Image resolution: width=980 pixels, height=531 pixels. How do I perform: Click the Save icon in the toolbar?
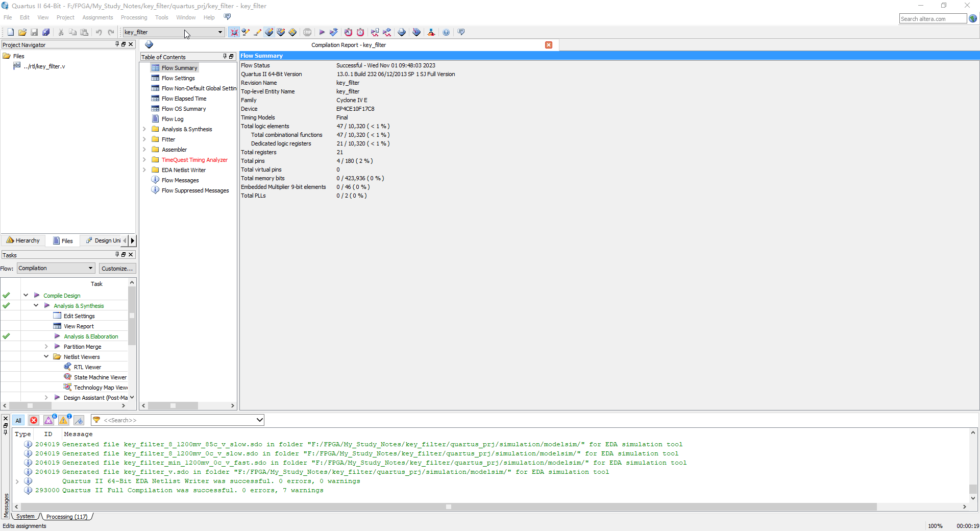tap(34, 32)
